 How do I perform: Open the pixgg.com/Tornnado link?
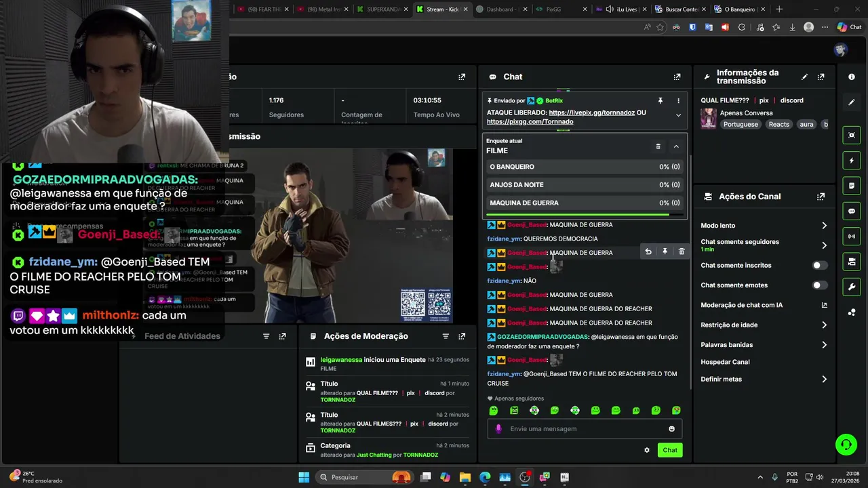(530, 122)
